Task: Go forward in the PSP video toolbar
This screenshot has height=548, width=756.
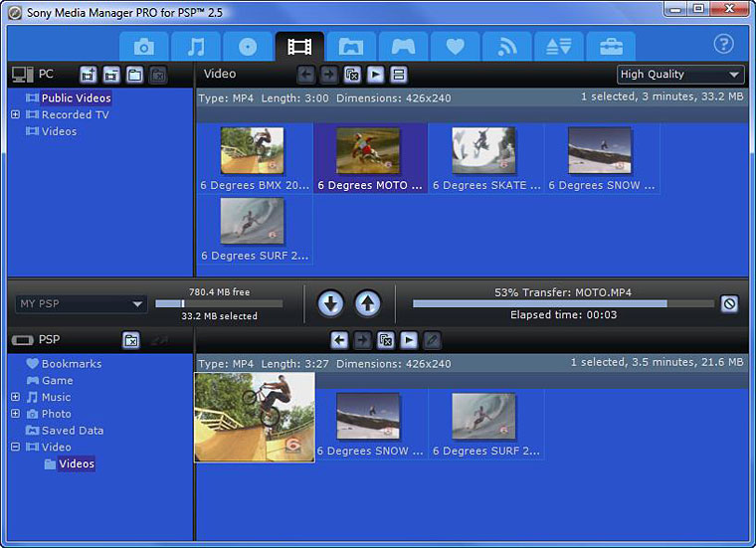Action: pyautogui.click(x=362, y=340)
